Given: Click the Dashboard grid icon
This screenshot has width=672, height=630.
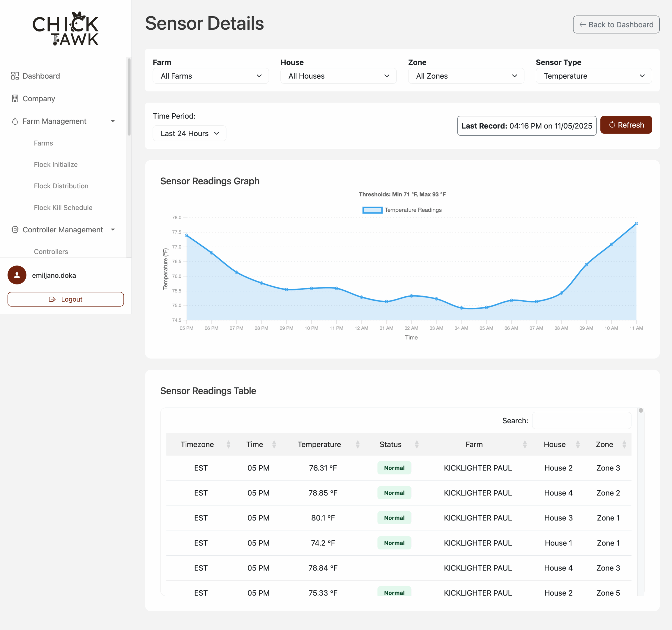Looking at the screenshot, I should pos(15,76).
